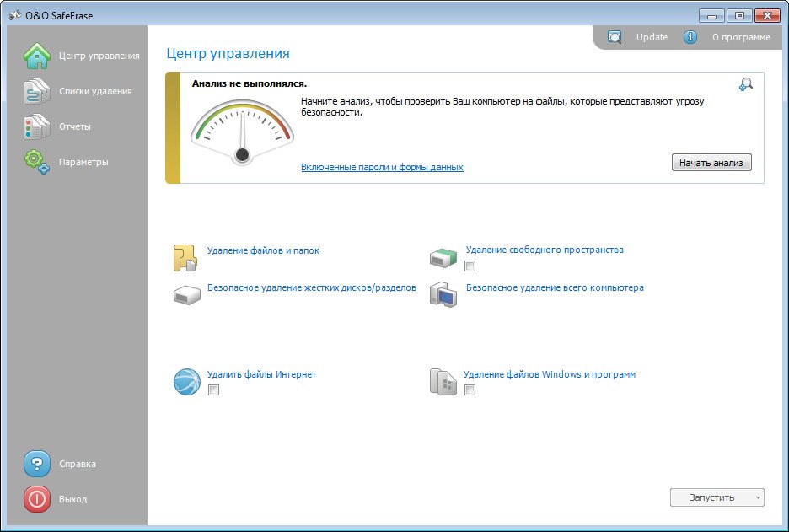Click the green free space drive icon
The width and height of the screenshot is (789, 532).
[443, 256]
